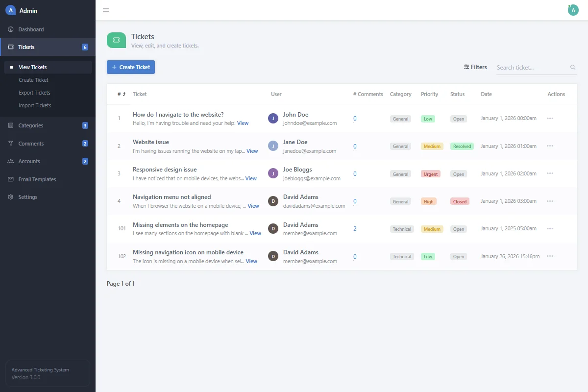The image size is (588, 392).
Task: Open actions menu for ticket 1
Action: click(550, 119)
